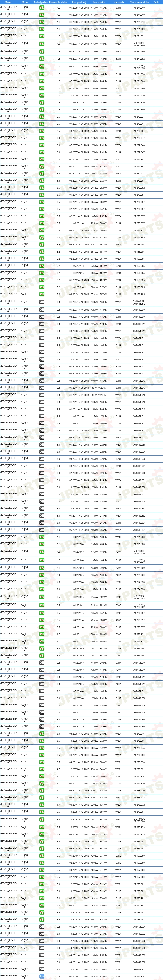Select engine code OM 642.930
163x980 pixels.
click(139, 941)
